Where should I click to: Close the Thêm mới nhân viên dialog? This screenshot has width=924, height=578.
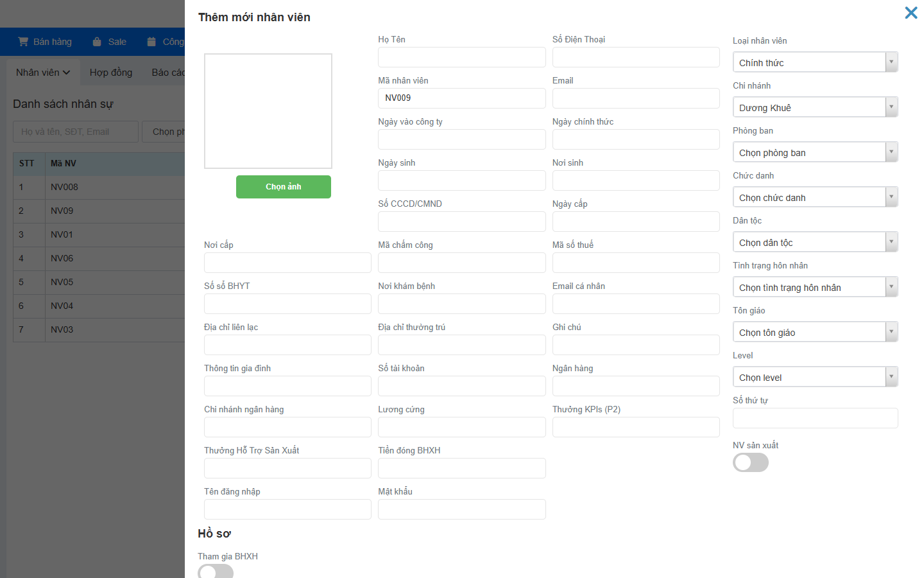coord(911,13)
